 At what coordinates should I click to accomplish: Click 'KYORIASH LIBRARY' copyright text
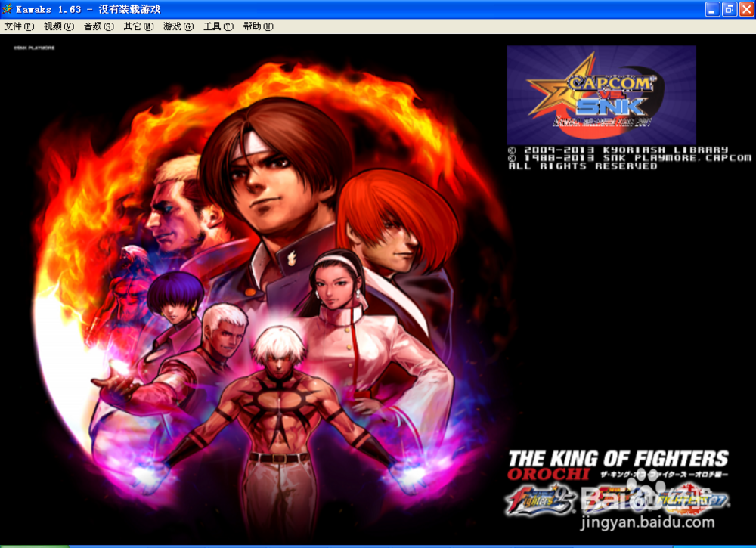(665, 150)
